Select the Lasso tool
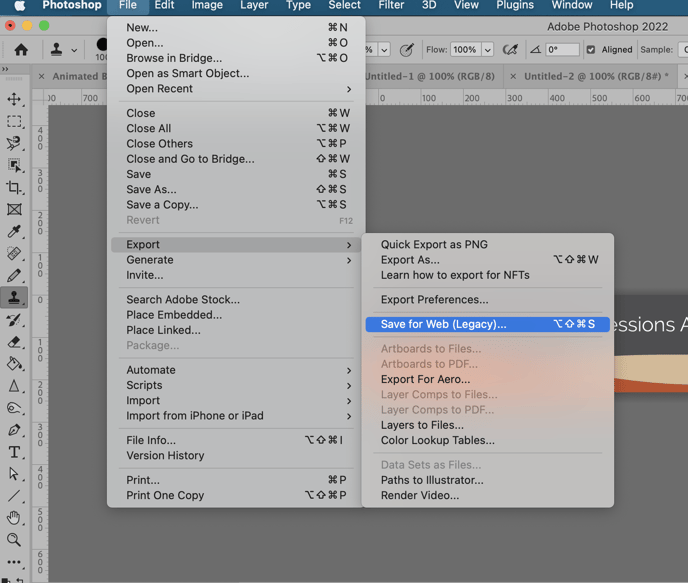 coord(14,143)
